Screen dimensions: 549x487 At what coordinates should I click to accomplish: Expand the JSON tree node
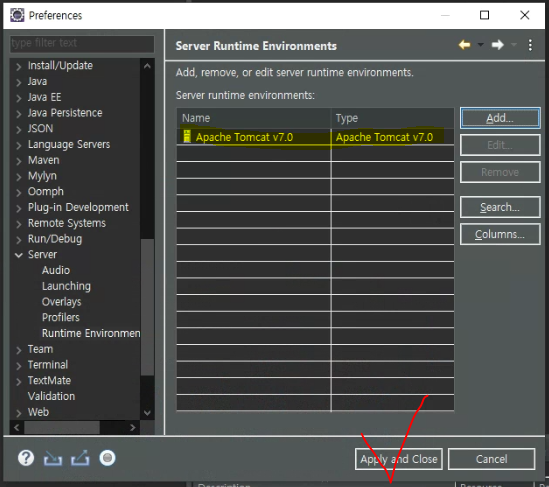tap(19, 129)
